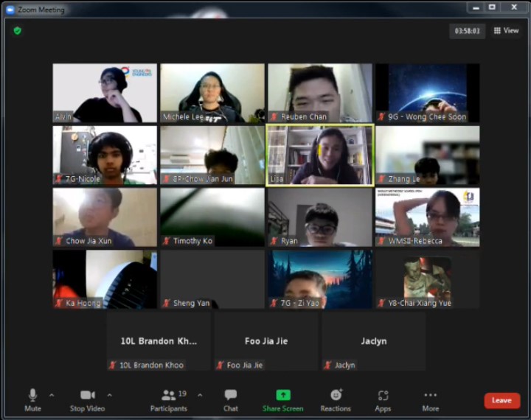Click the green encryption shield icon
The image size is (531, 420).
coord(18,31)
